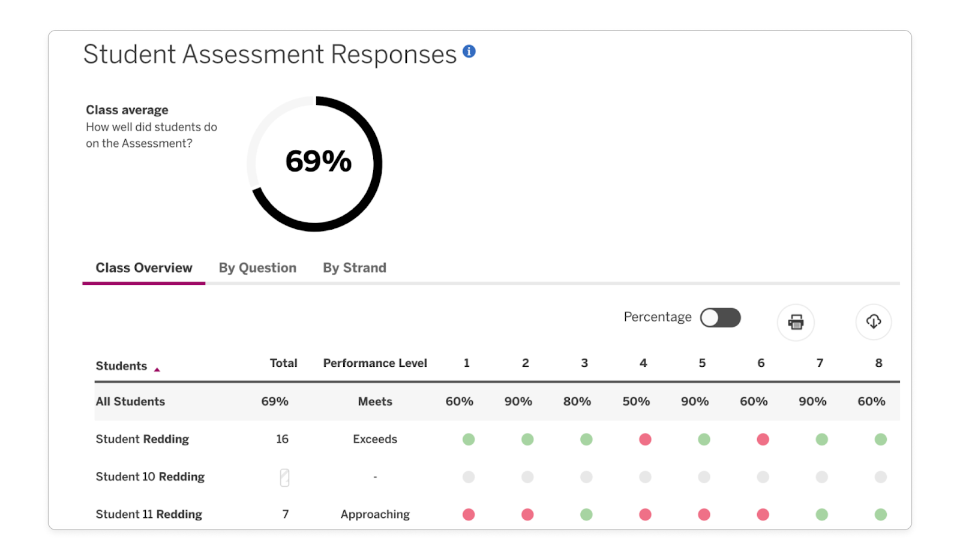The width and height of the screenshot is (960, 560).
Task: Click the print report icon
Action: 796,323
